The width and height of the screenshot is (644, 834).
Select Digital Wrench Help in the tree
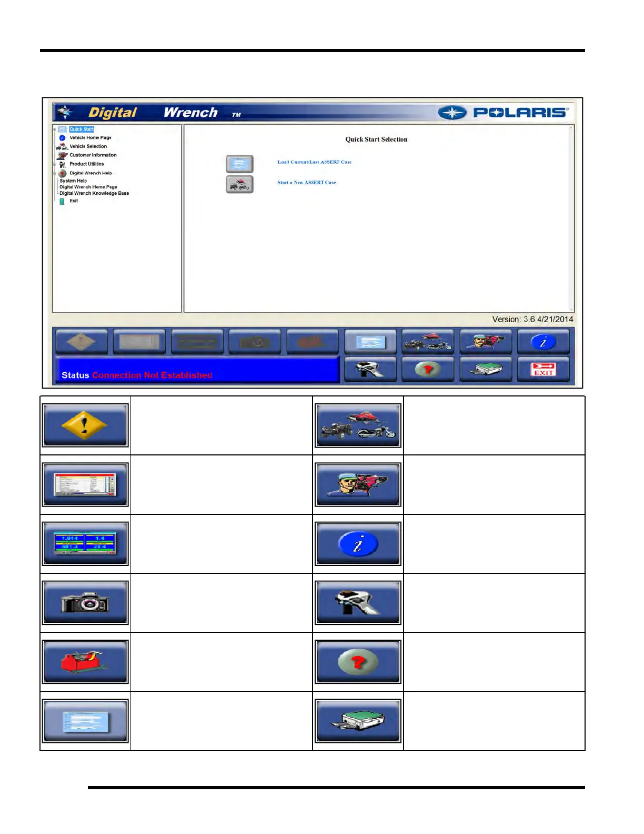(x=90, y=173)
